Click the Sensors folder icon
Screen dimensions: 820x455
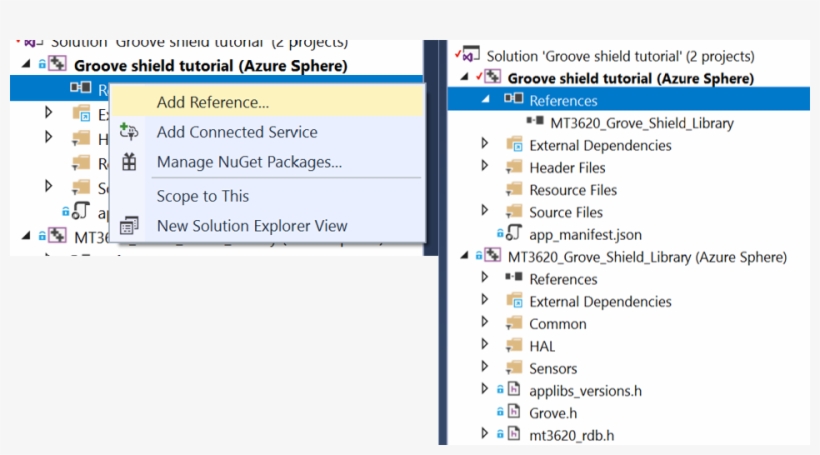click(x=514, y=368)
